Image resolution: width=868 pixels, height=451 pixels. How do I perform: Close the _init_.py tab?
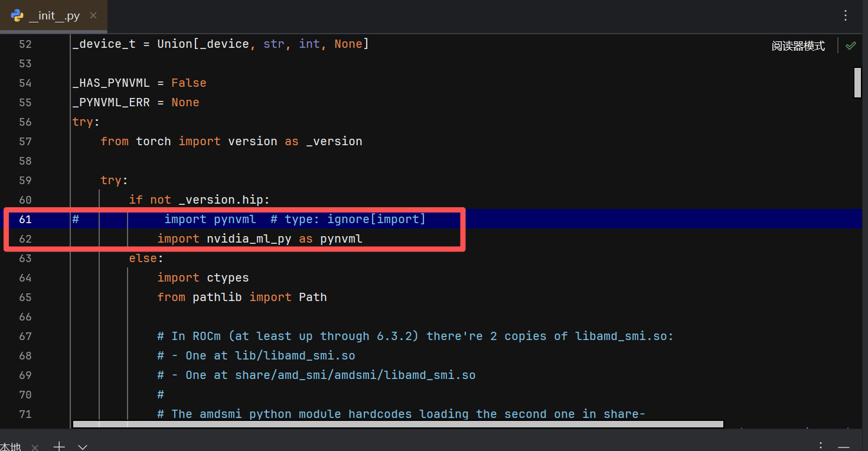[x=93, y=16]
